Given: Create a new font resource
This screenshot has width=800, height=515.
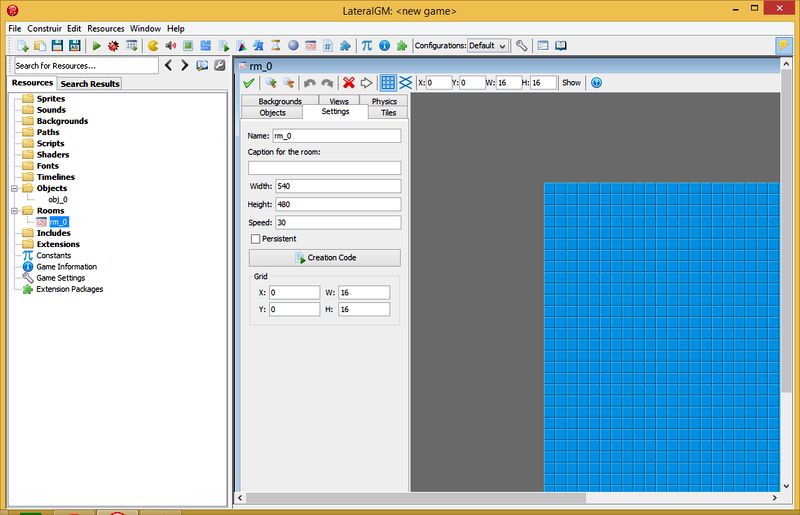Looking at the screenshot, I should pyautogui.click(x=258, y=46).
